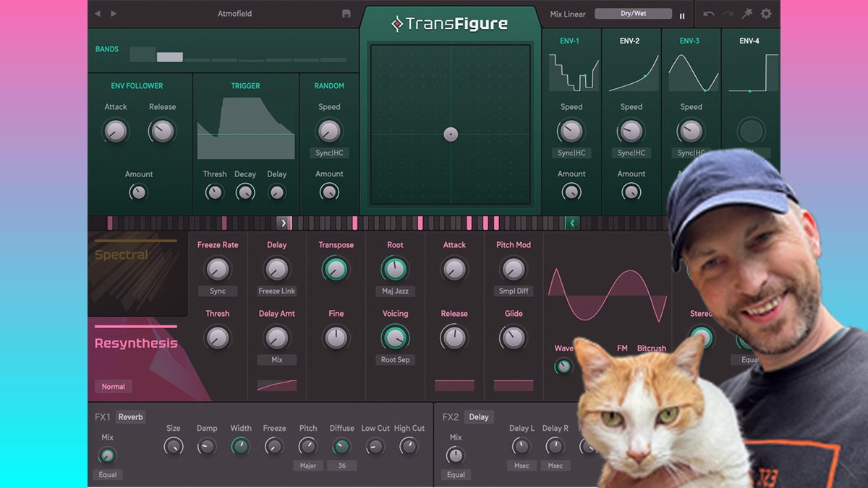Screen dimensions: 868x488
Task: Open the Smpl Diff pitch mod dropdown
Action: (514, 291)
